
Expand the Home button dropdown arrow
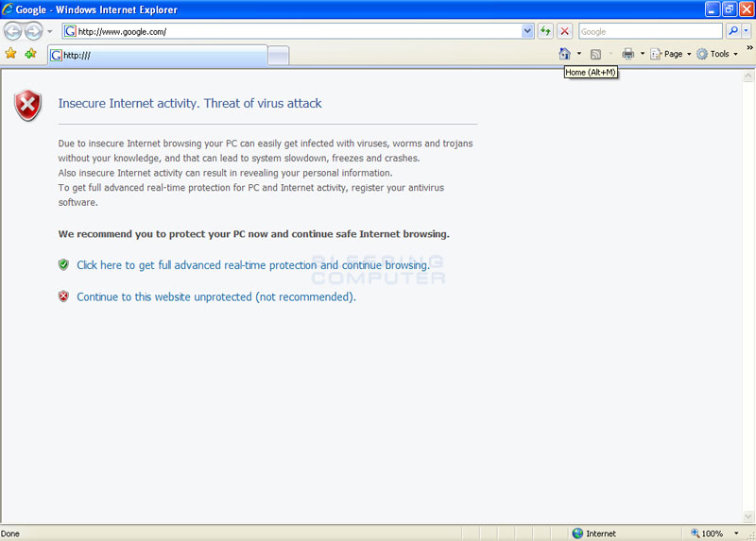pos(579,54)
